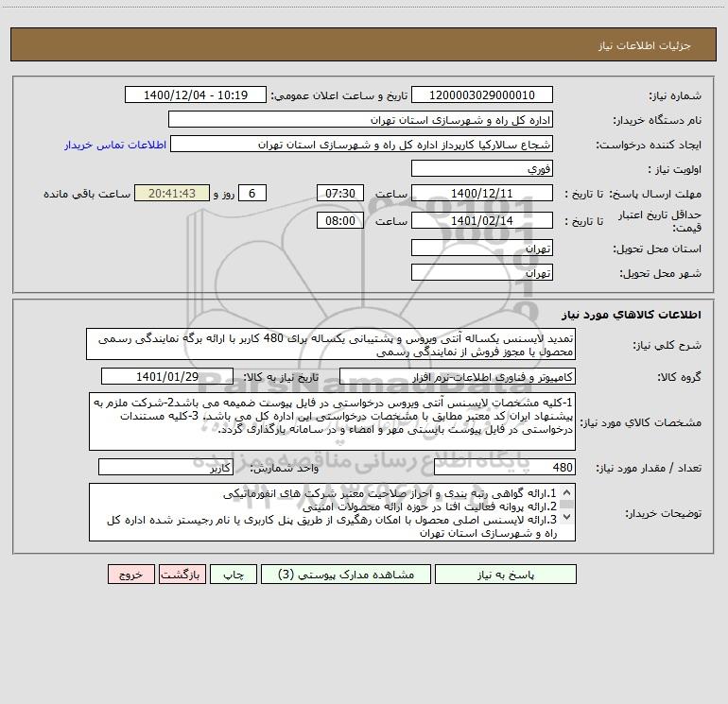The width and height of the screenshot is (728, 704).
Task: Click buyer organization name field
Action: pyautogui.click(x=360, y=120)
